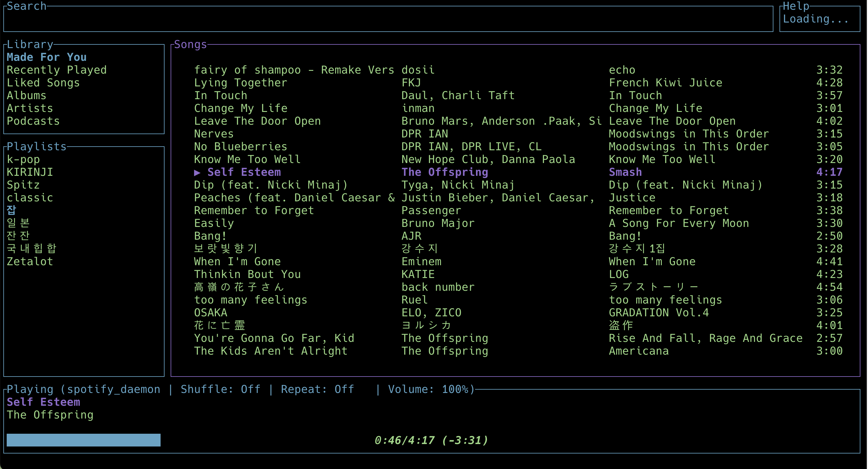
Task: Open the KIRINJI playlist
Action: click(x=30, y=172)
